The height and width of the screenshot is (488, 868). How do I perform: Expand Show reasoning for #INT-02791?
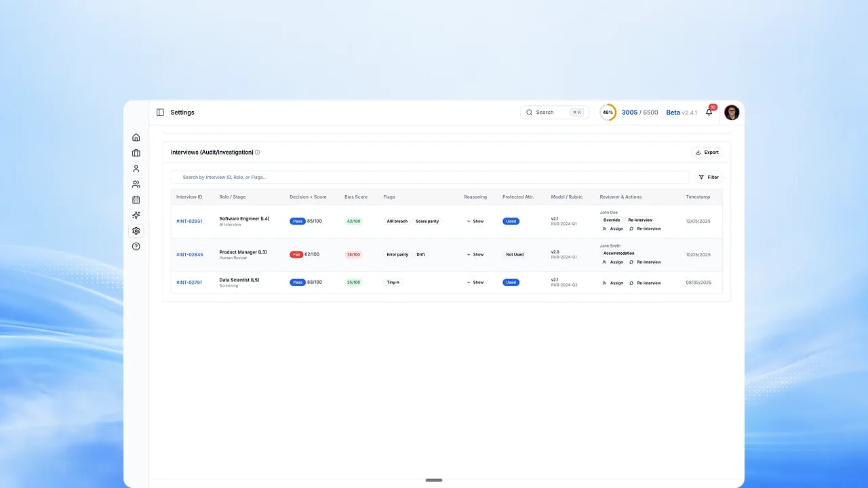pos(475,283)
